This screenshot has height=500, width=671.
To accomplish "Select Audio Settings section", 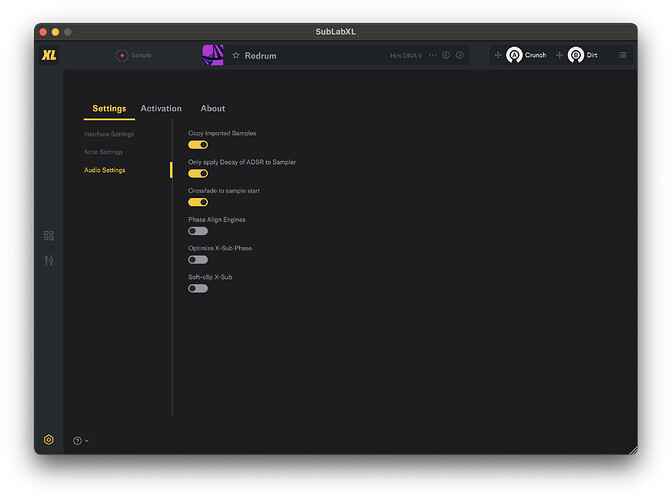I will click(105, 170).
